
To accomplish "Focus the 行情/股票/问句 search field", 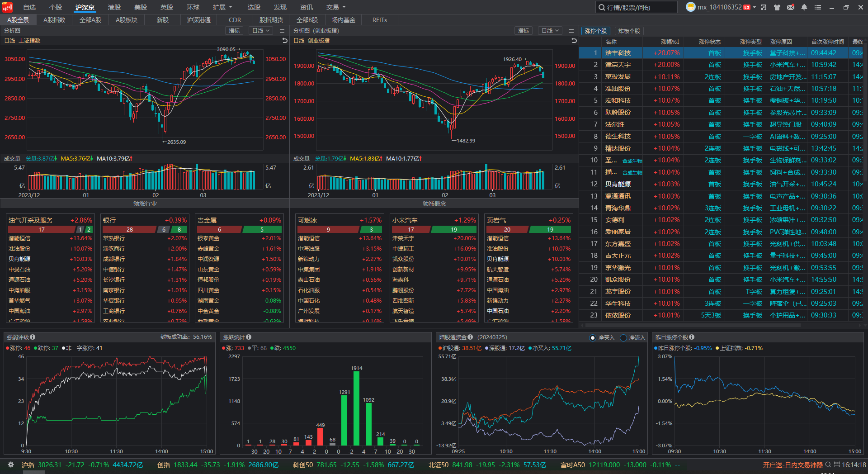I will tap(637, 7).
